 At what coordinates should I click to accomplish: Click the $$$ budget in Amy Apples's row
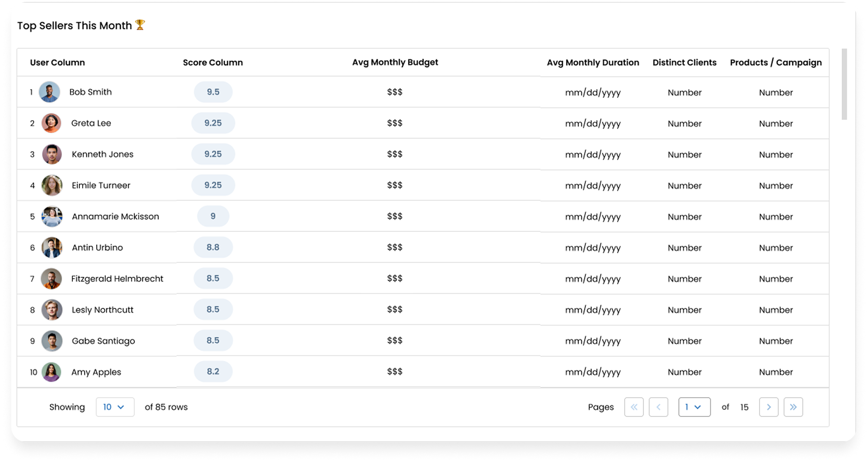(x=395, y=372)
